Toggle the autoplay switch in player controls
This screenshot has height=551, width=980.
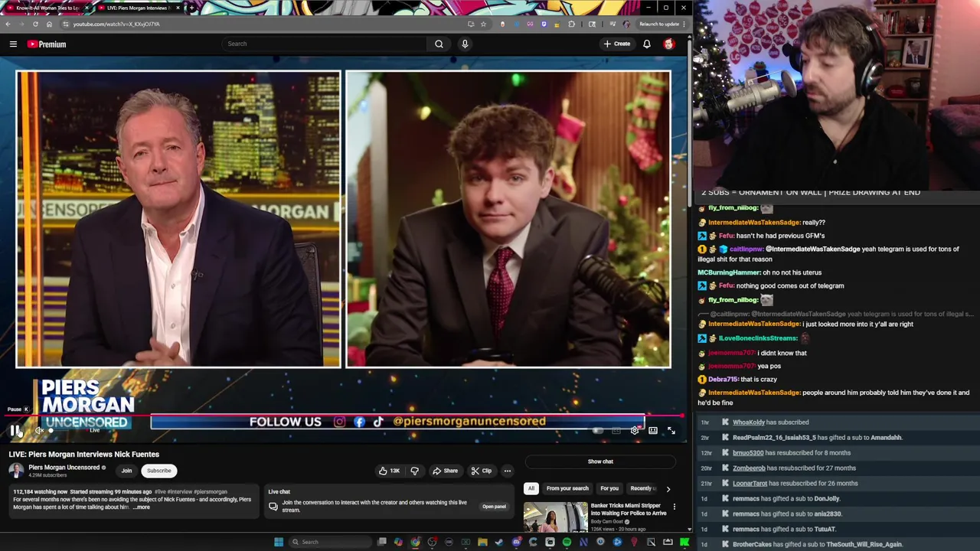pyautogui.click(x=597, y=431)
